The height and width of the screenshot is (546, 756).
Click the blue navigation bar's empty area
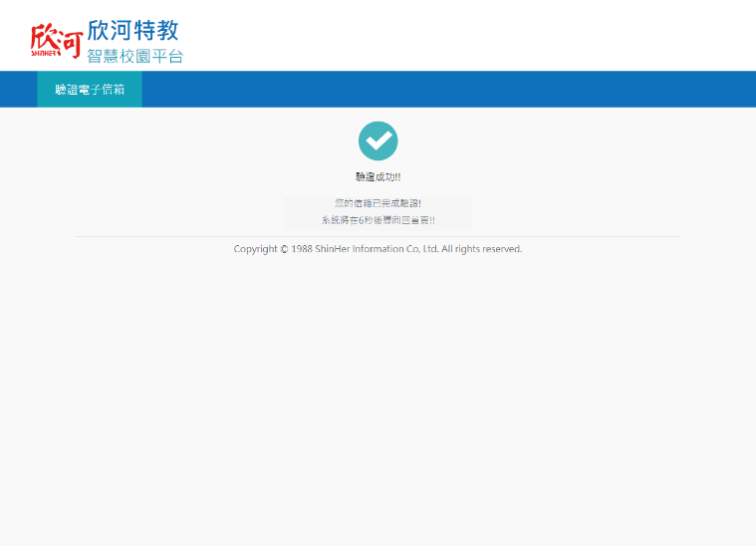(x=448, y=90)
